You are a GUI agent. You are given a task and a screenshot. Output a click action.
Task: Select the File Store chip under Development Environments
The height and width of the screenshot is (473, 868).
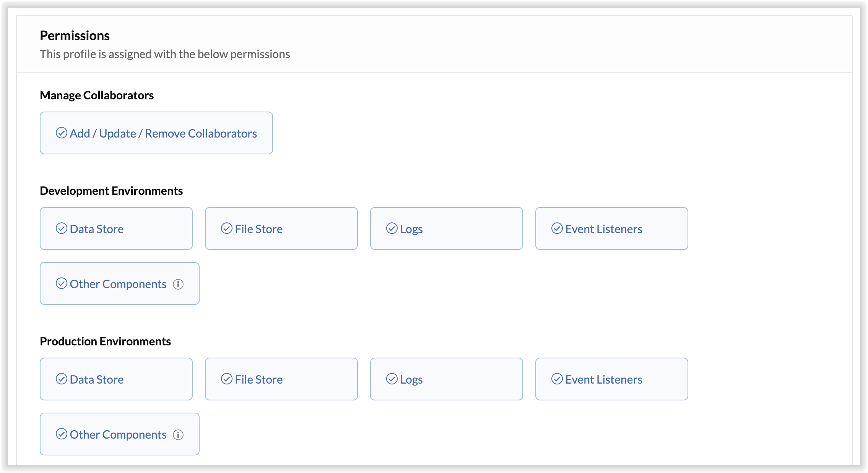point(281,228)
